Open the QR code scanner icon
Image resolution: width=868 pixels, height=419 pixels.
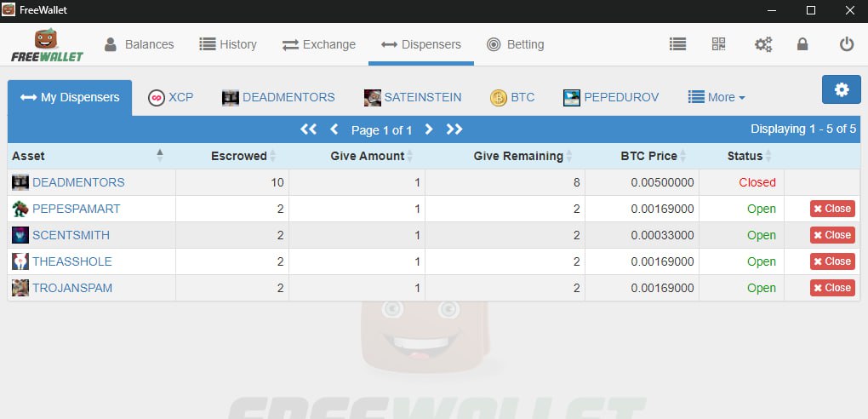718,44
